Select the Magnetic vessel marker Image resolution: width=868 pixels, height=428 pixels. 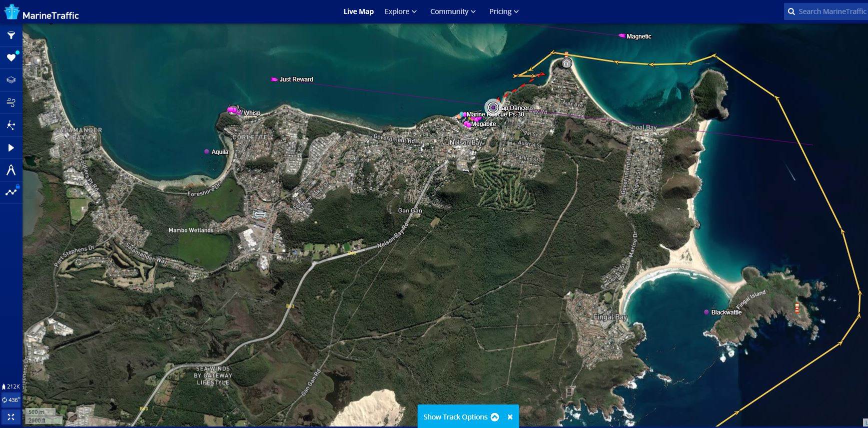622,36
